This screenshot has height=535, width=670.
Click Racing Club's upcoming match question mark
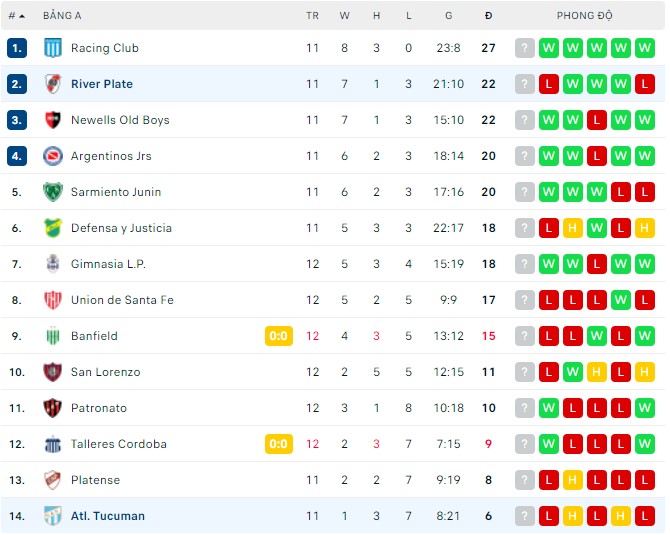(x=525, y=48)
